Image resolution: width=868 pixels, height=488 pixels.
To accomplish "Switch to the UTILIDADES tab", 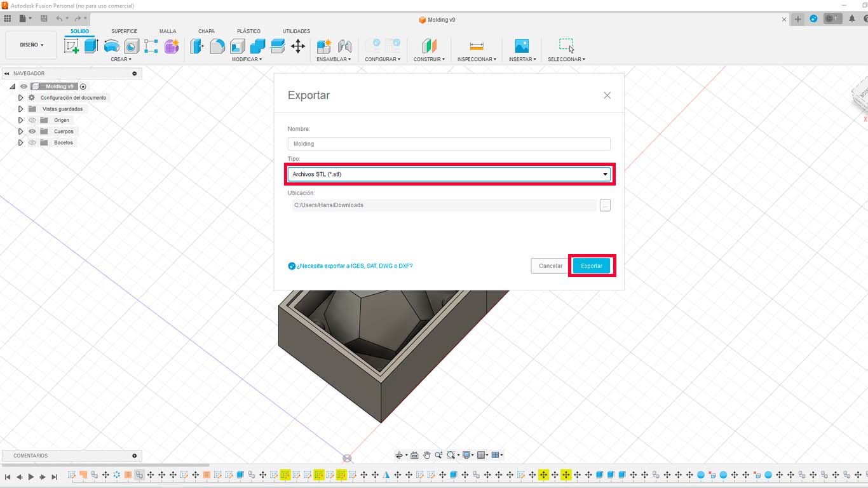I will point(297,31).
